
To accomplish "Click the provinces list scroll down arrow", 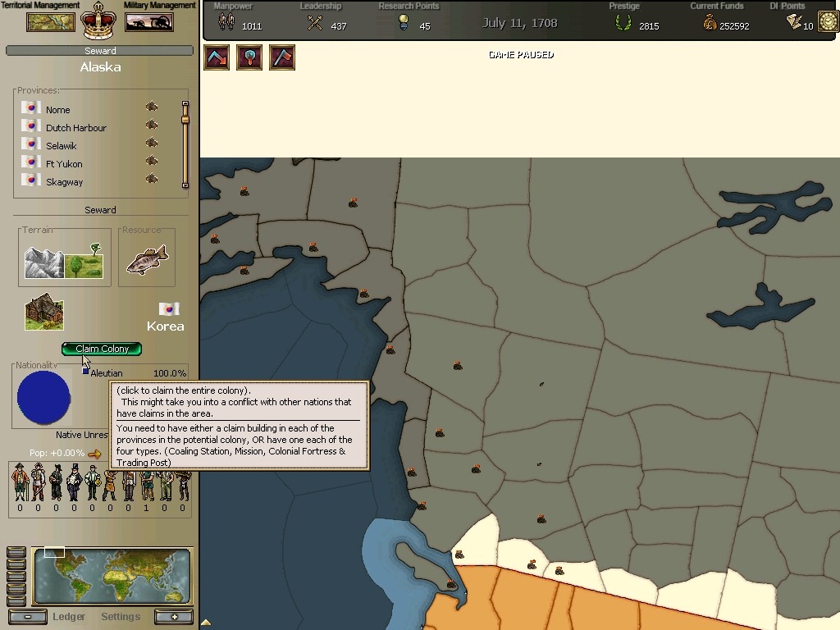I will pyautogui.click(x=185, y=185).
